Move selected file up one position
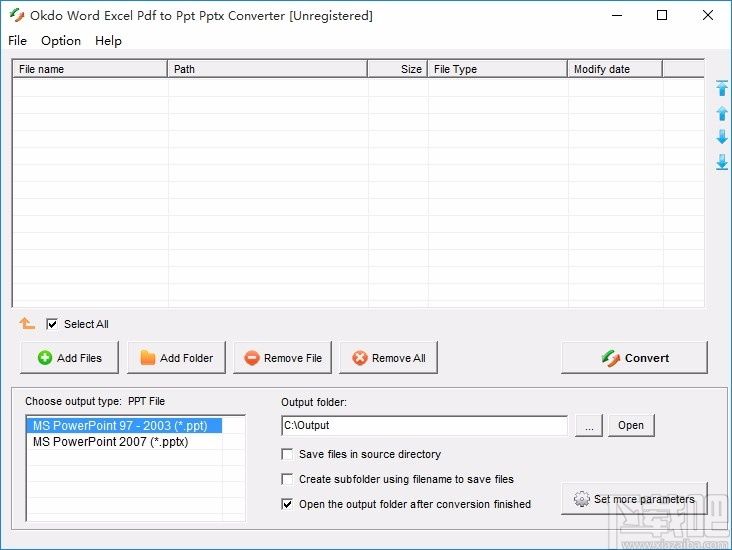The image size is (732, 550). click(722, 113)
